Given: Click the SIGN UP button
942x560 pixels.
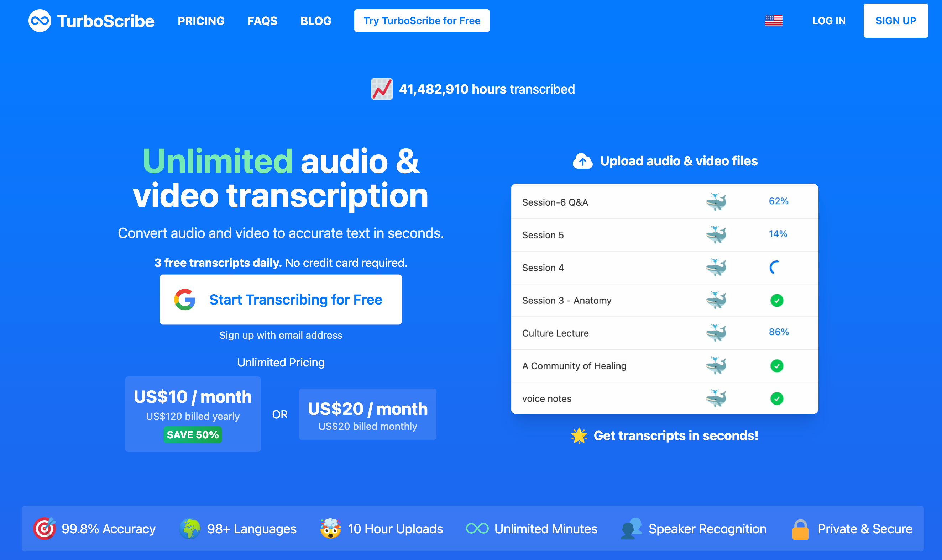Looking at the screenshot, I should 896,21.
